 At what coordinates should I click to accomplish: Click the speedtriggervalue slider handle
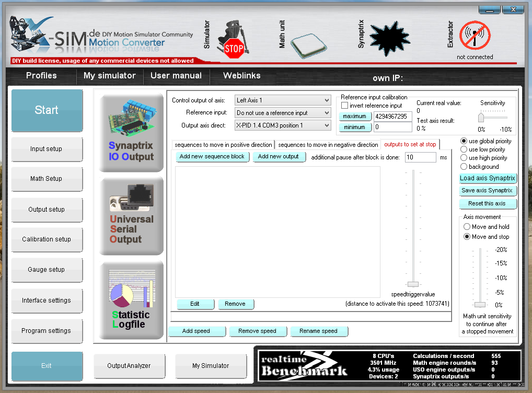413,284
